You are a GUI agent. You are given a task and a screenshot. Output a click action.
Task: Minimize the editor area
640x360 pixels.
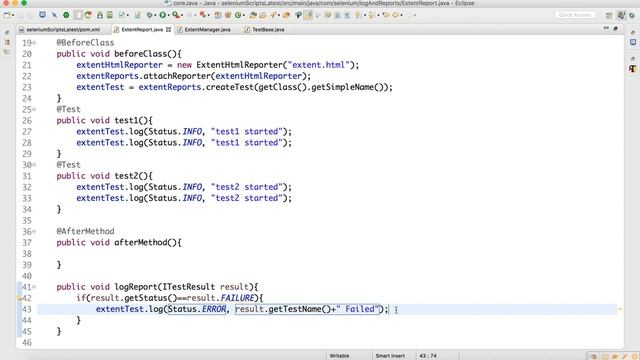click(606, 29)
